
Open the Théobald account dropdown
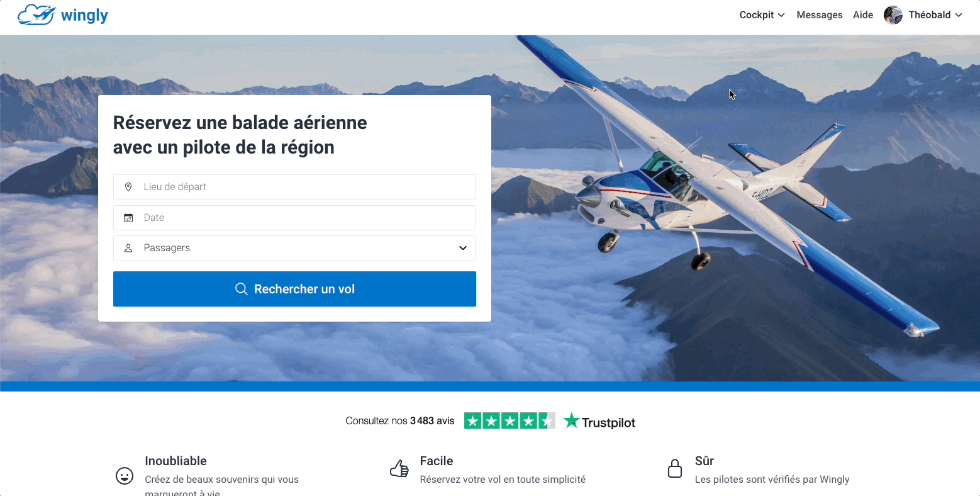[x=935, y=15]
